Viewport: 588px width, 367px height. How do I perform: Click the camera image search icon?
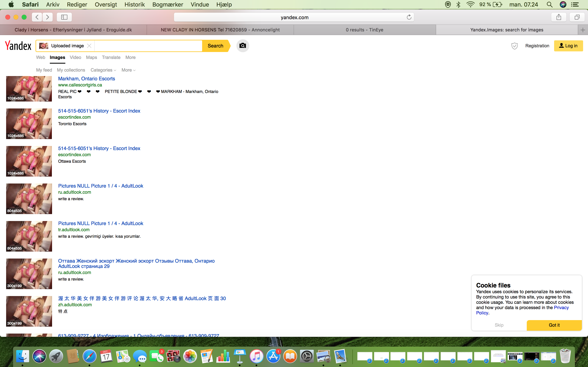243,46
